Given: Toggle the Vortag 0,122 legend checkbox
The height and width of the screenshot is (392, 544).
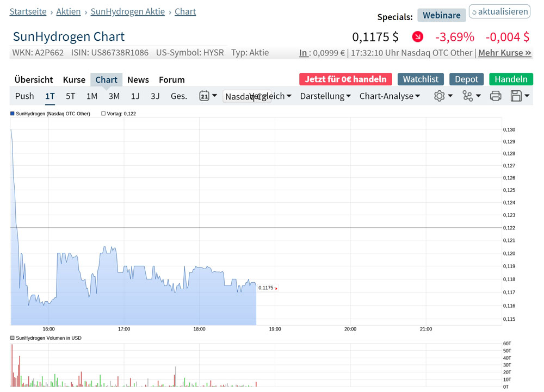Looking at the screenshot, I should pos(103,114).
